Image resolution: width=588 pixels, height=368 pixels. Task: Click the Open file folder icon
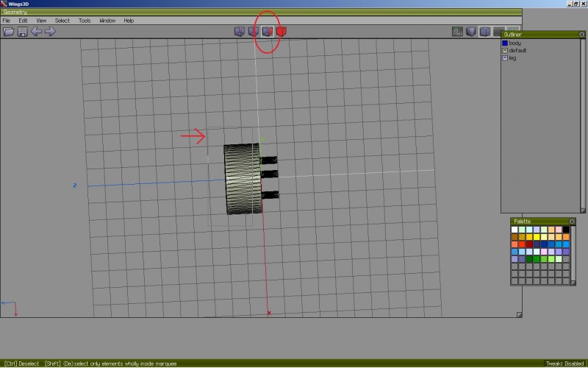pos(9,32)
